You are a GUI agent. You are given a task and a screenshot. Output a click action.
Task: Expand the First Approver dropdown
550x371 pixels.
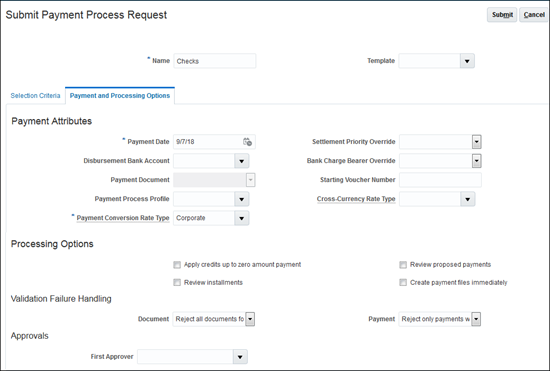pos(240,357)
